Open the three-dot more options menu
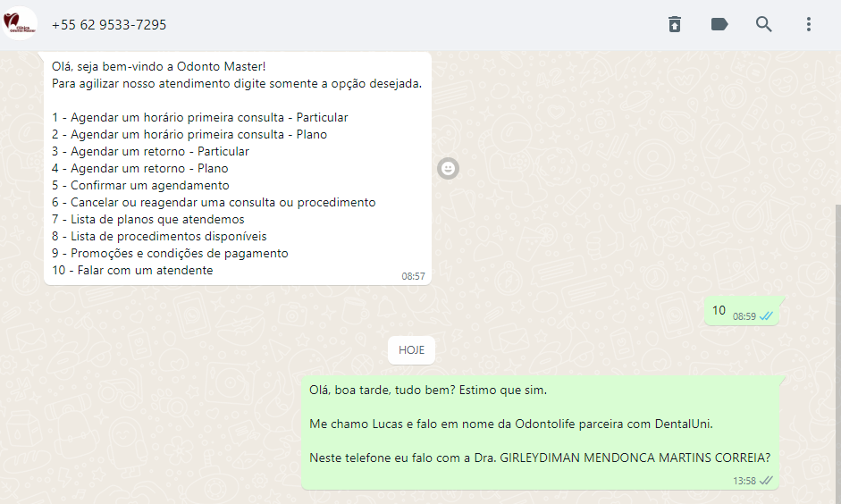Image resolution: width=841 pixels, height=504 pixels. coord(808,25)
